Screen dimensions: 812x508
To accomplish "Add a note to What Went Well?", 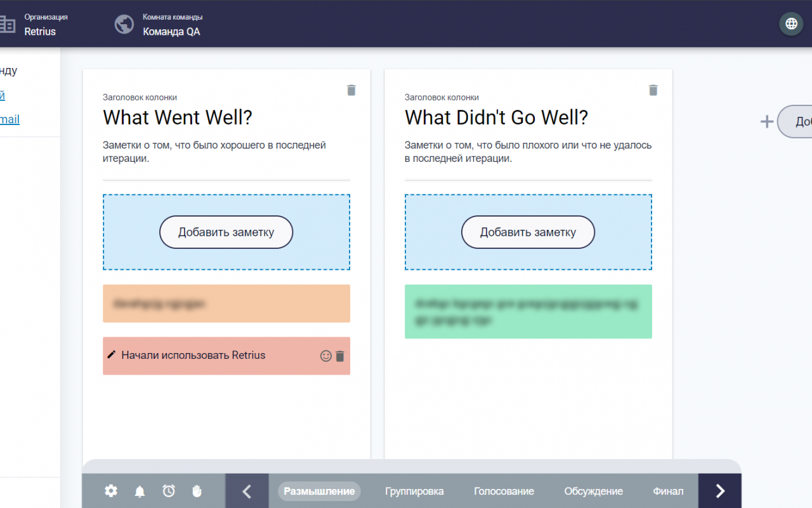I will pos(226,232).
